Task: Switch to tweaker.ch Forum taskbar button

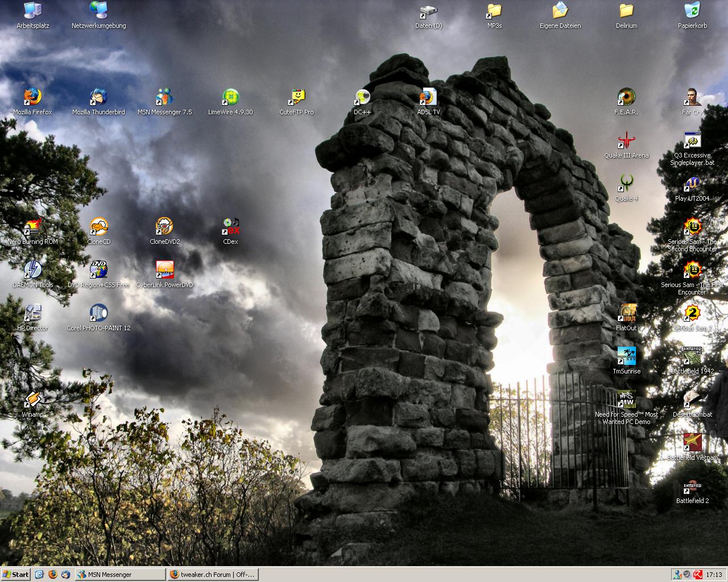Action: [213, 575]
